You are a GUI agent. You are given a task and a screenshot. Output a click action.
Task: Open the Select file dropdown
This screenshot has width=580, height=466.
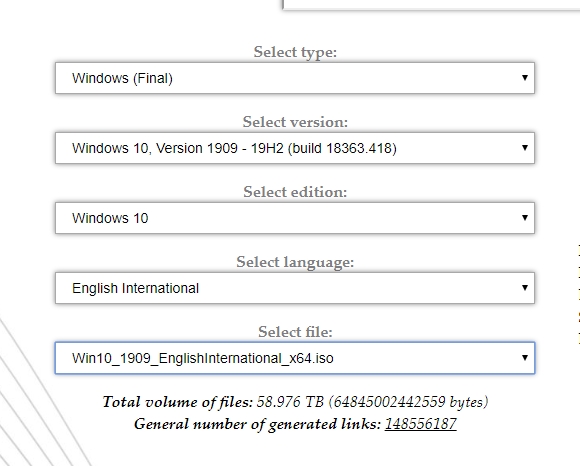(x=295, y=358)
